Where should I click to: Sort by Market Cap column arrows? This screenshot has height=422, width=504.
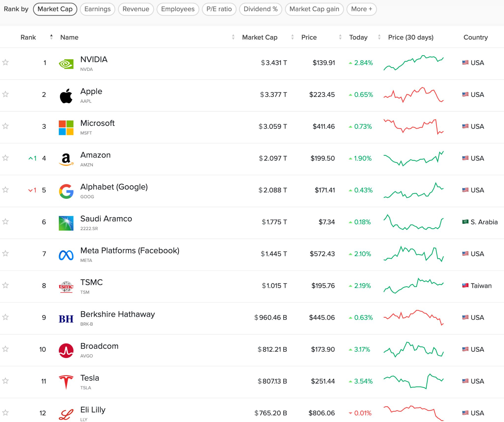pos(292,37)
